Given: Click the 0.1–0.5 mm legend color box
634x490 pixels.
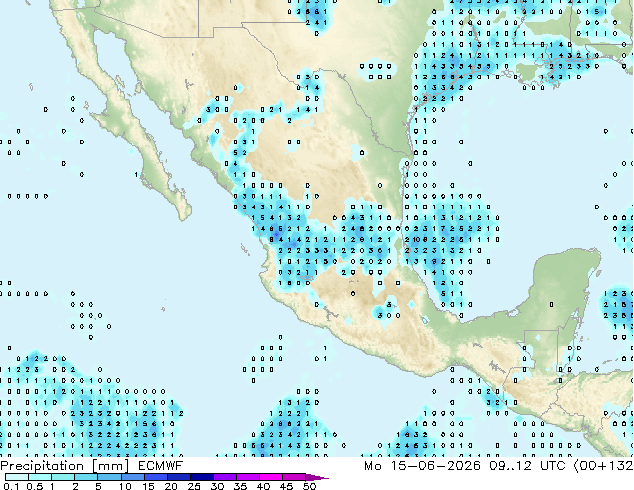Looking at the screenshot, I should (17, 477).
